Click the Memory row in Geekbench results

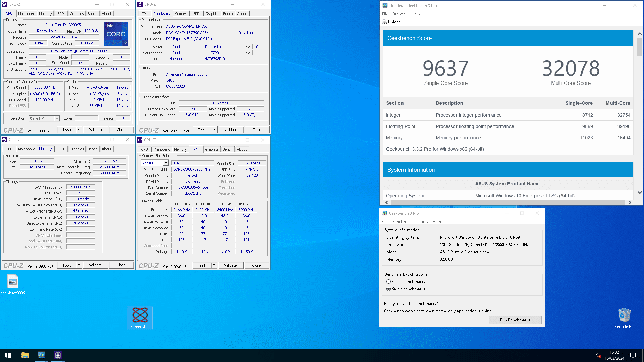tap(508, 138)
